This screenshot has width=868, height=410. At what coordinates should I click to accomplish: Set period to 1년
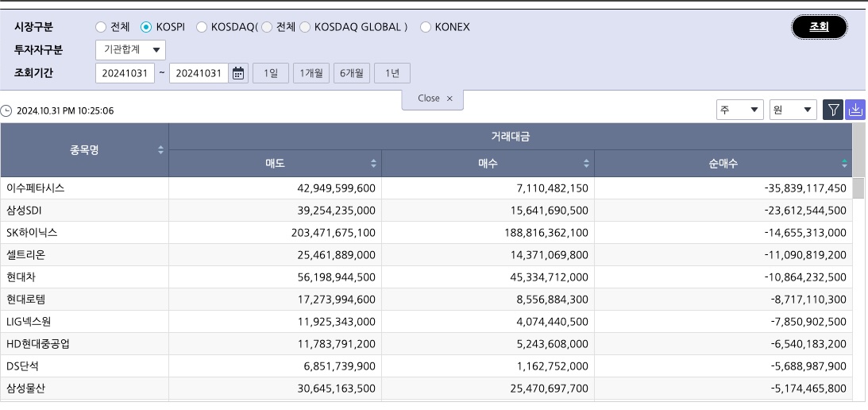[392, 73]
